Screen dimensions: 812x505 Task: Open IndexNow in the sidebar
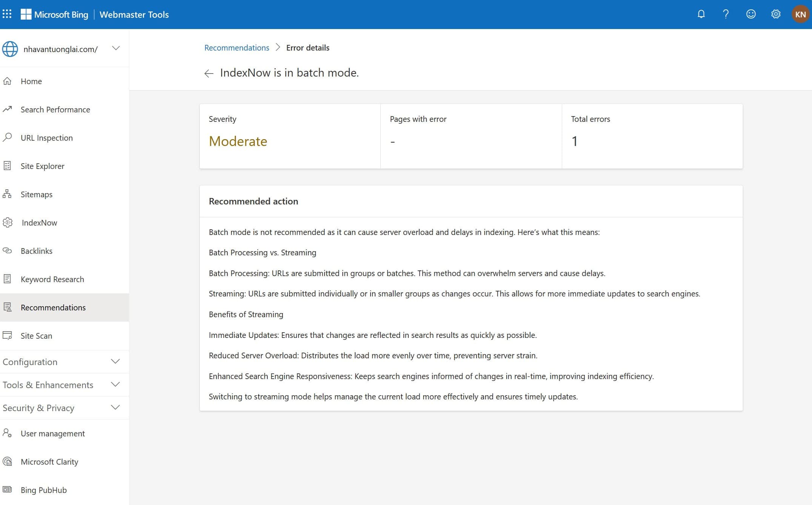click(x=64, y=223)
